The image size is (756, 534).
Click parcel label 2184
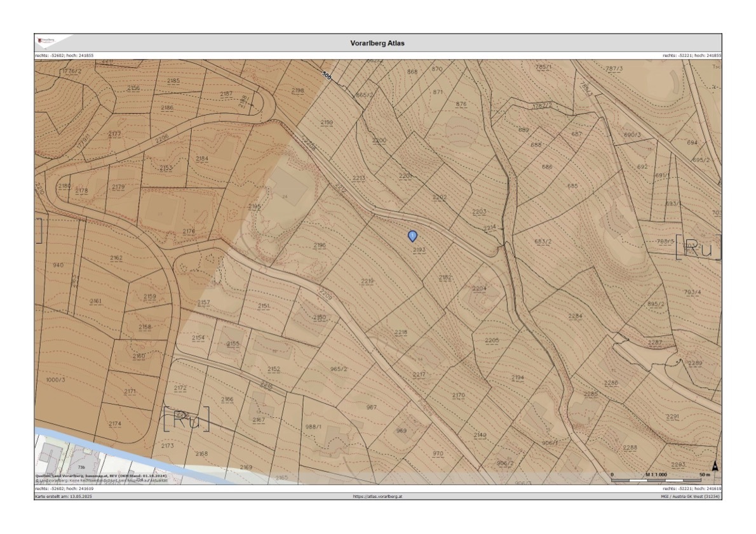(x=202, y=158)
